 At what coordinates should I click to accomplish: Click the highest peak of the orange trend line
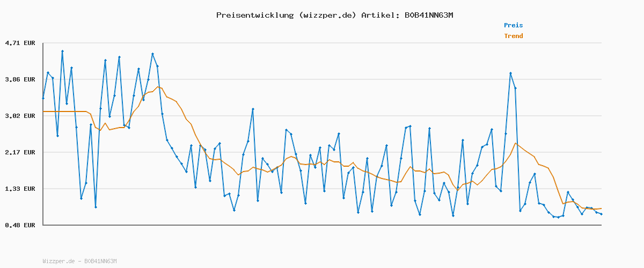(x=158, y=87)
